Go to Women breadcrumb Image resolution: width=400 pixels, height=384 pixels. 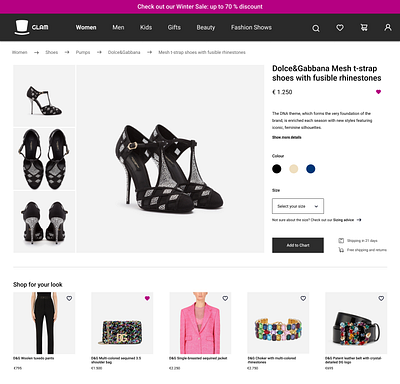[19, 52]
